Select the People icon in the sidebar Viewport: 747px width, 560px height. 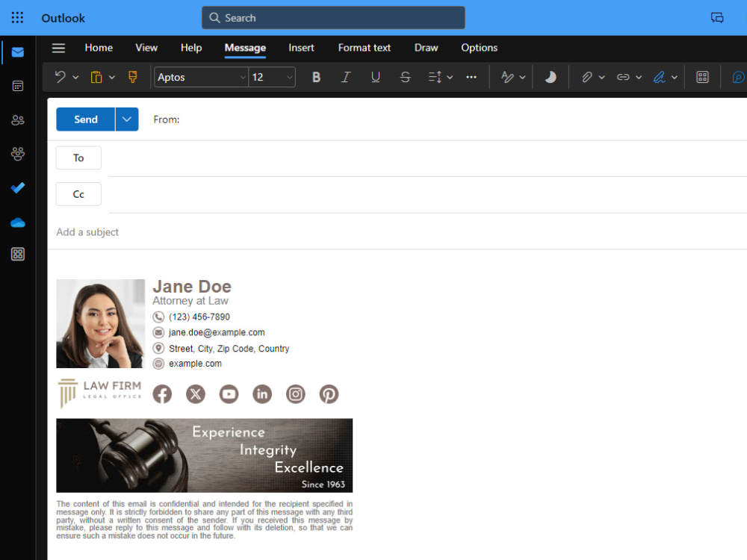(17, 119)
